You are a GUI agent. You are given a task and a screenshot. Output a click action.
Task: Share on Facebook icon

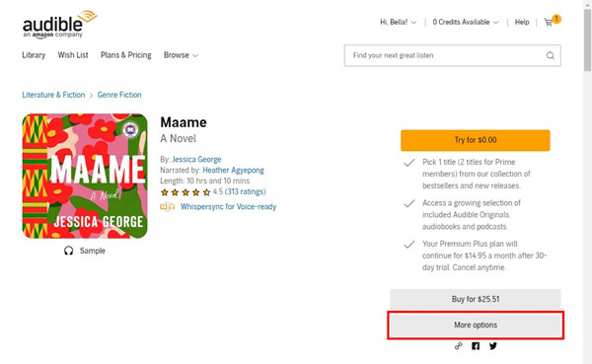pos(476,346)
